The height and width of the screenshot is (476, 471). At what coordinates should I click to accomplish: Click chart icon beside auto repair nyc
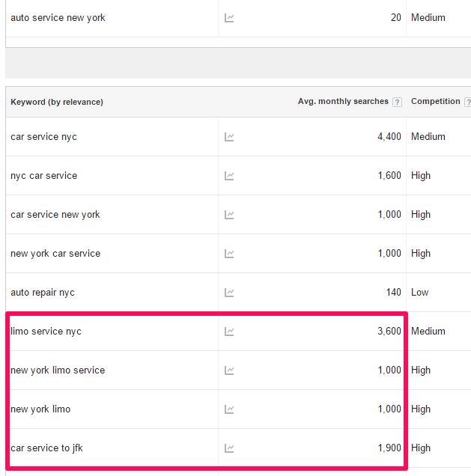pos(229,293)
